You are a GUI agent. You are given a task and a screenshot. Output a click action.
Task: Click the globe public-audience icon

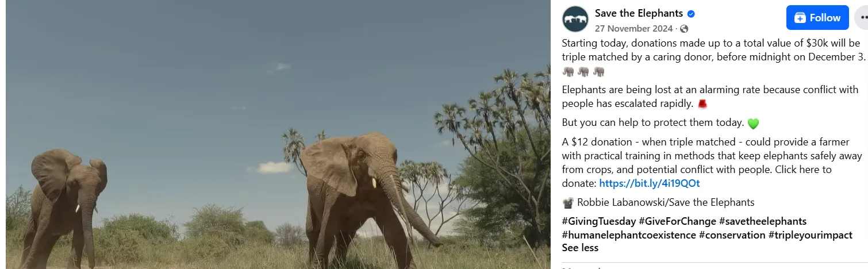pos(684,29)
